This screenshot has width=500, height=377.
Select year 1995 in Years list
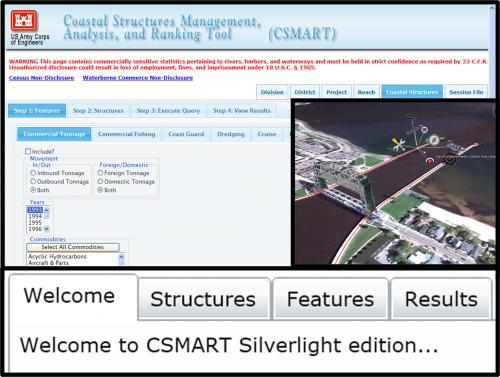tap(35, 223)
